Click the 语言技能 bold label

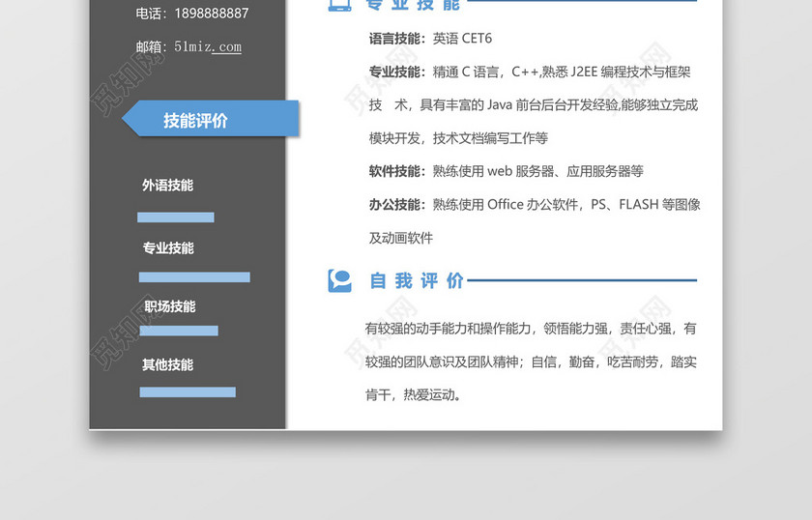tap(396, 39)
